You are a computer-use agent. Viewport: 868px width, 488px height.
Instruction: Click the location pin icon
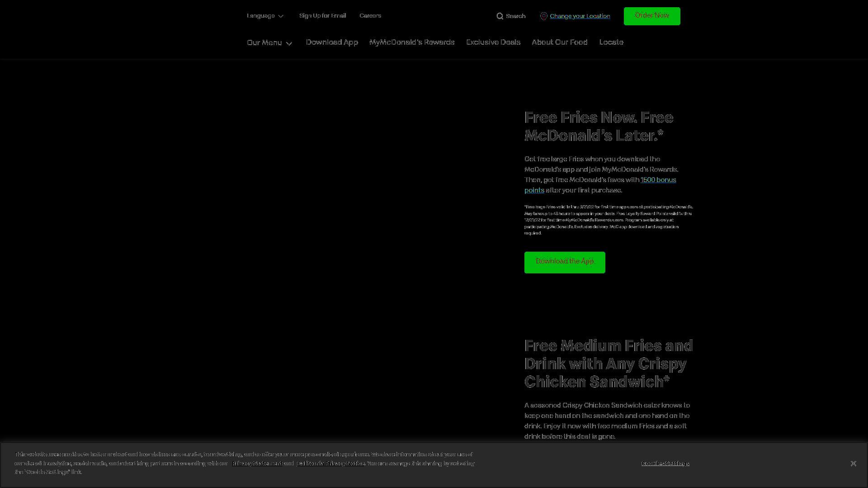pyautogui.click(x=543, y=16)
